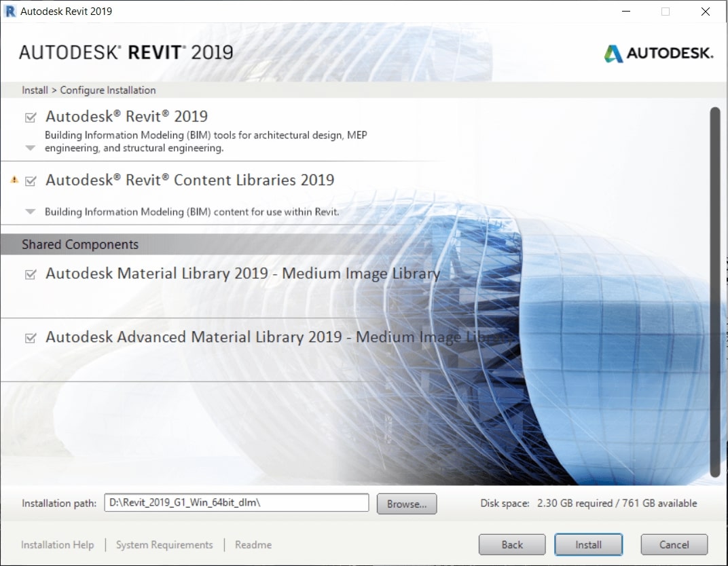This screenshot has height=566, width=728.
Task: Expand Autodesk Revit 2019 configuration arrow
Action: point(30,148)
